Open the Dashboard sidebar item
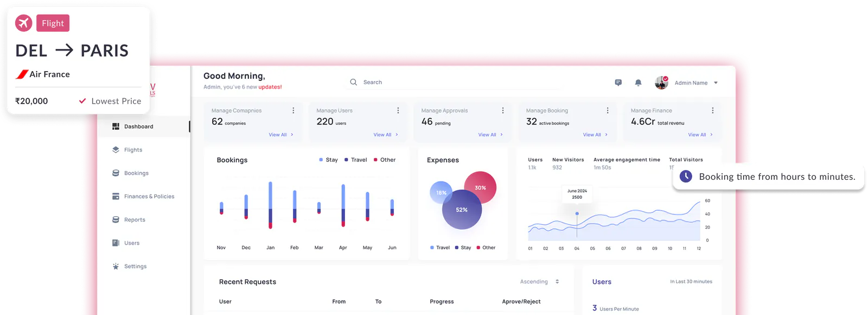 click(x=144, y=127)
